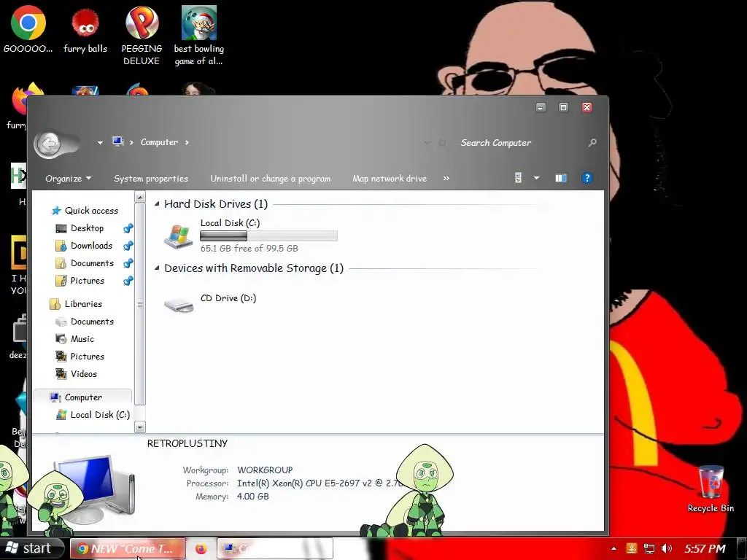Collapse Hard Disk Drives group
747x560 pixels.
point(157,204)
